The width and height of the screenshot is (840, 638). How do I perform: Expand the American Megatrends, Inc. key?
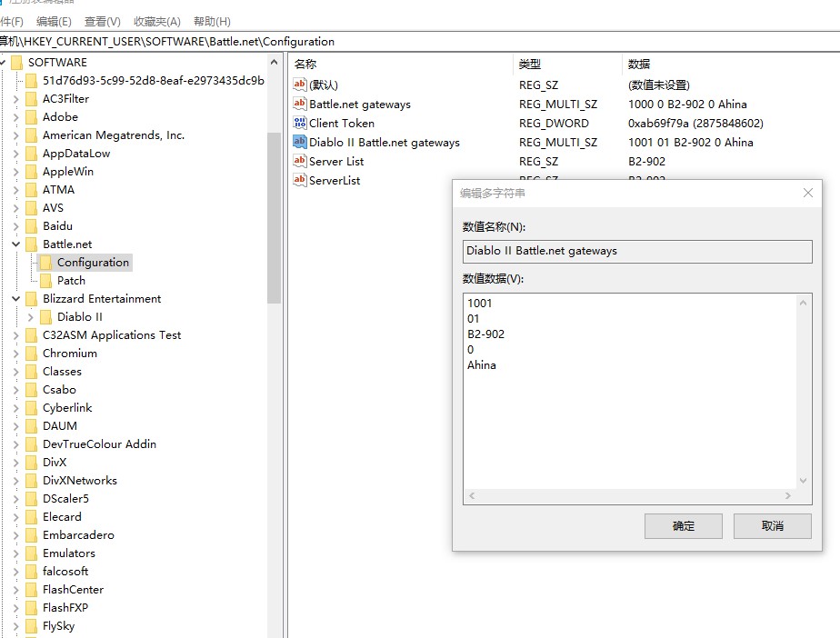tap(16, 135)
